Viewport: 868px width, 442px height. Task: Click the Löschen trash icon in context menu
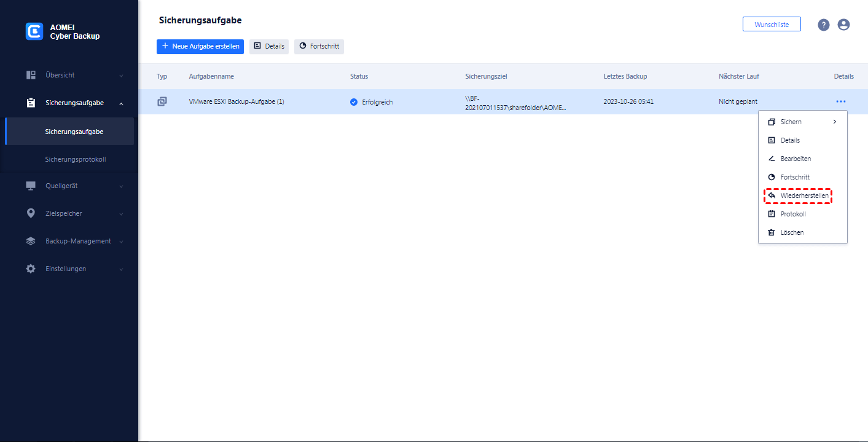(x=772, y=232)
